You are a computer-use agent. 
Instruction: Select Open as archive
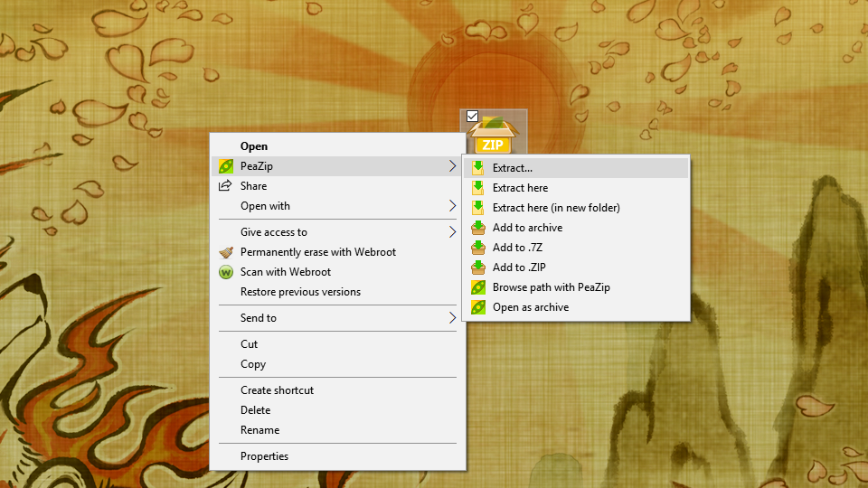tap(576, 307)
